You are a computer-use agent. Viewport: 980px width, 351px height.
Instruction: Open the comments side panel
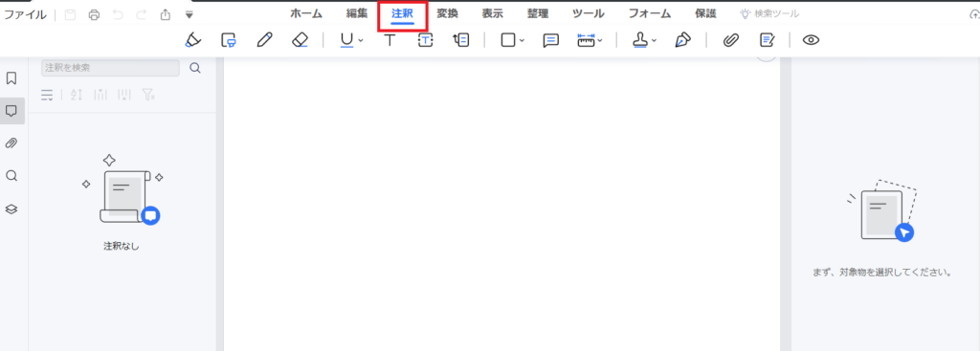[11, 111]
